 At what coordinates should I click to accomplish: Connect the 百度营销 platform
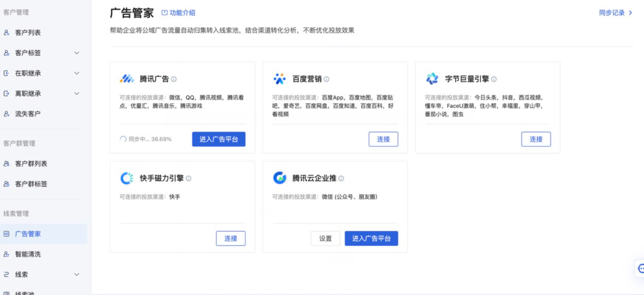[x=383, y=139]
